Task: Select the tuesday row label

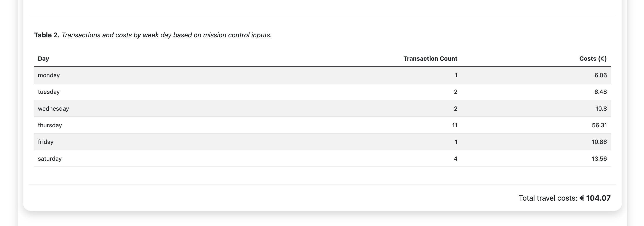Action: click(49, 92)
